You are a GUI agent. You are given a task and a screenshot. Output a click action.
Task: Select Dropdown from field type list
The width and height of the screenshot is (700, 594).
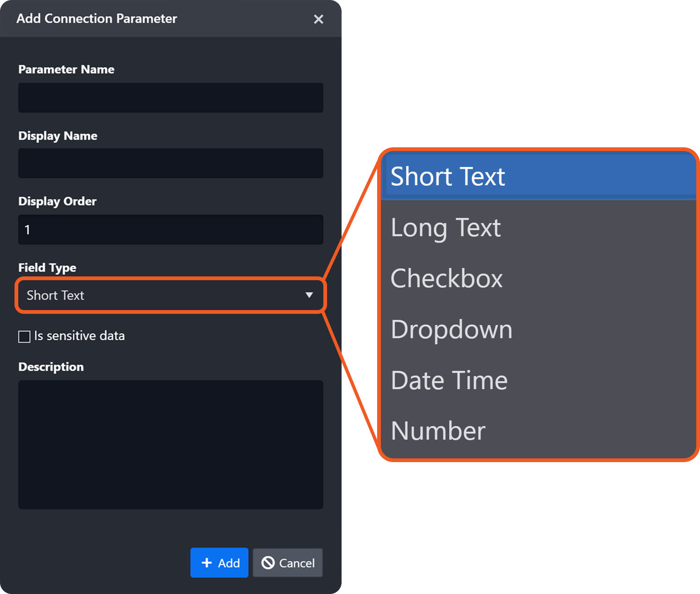click(538, 329)
